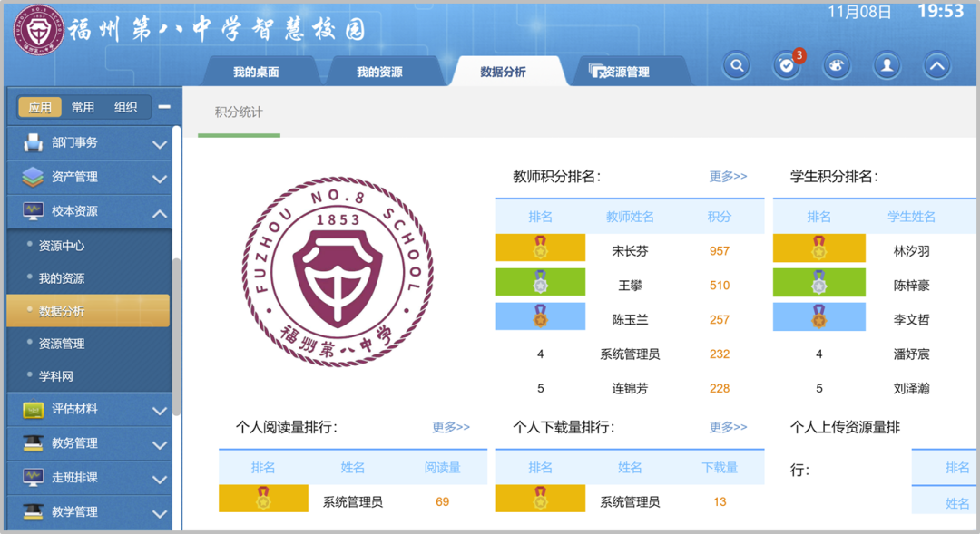Image resolution: width=980 pixels, height=534 pixels.
Task: Collapse the 校本资源 chevron
Action: coord(160,214)
